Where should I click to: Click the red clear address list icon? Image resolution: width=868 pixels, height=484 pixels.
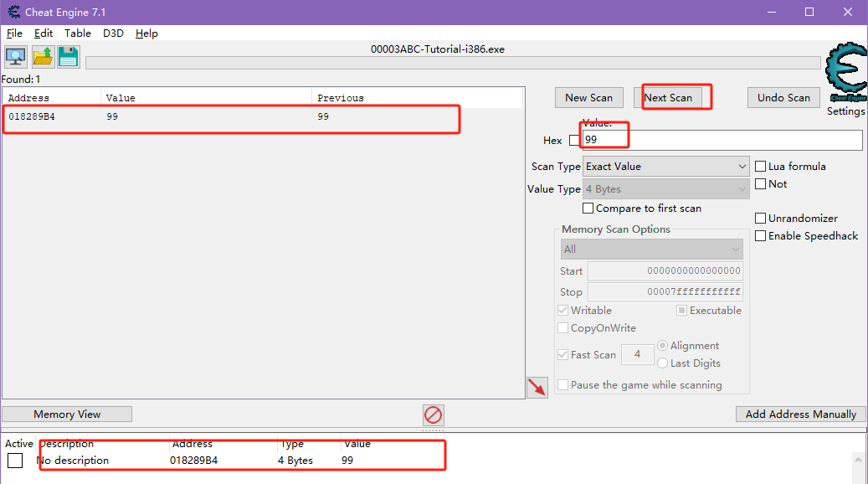(x=433, y=414)
